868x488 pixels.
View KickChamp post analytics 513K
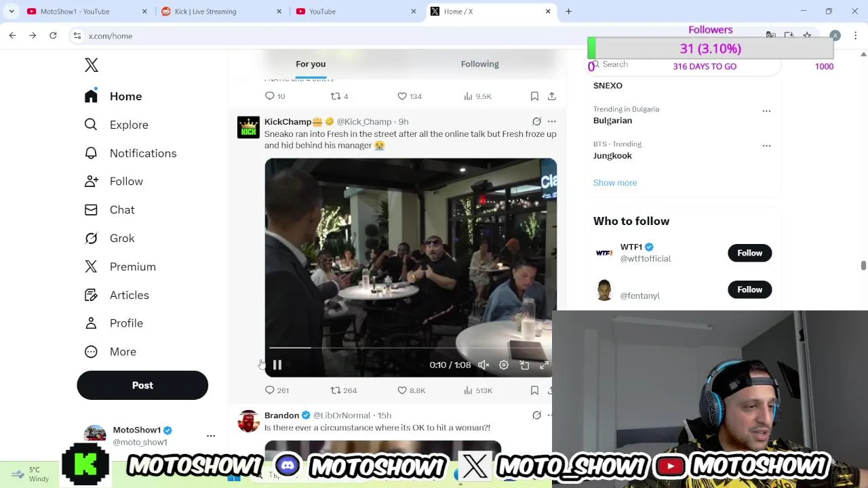(x=477, y=390)
